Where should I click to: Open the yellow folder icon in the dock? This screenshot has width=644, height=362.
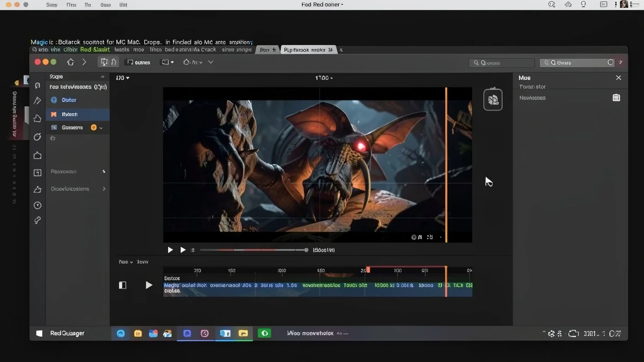243,333
